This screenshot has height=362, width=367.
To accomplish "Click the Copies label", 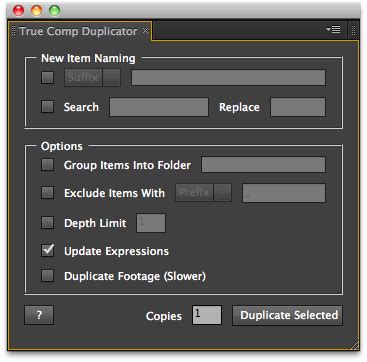I will [164, 316].
